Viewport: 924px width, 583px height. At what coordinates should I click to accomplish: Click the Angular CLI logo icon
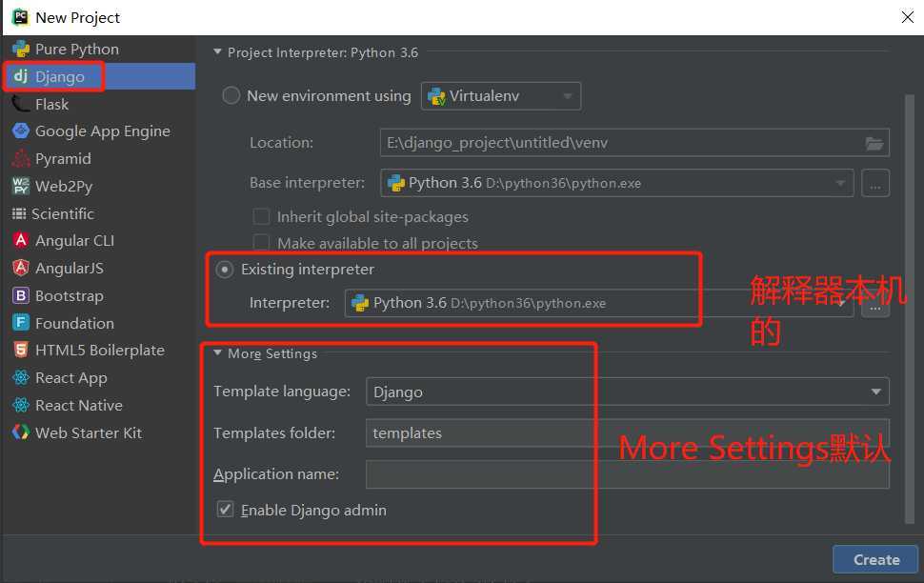point(21,240)
